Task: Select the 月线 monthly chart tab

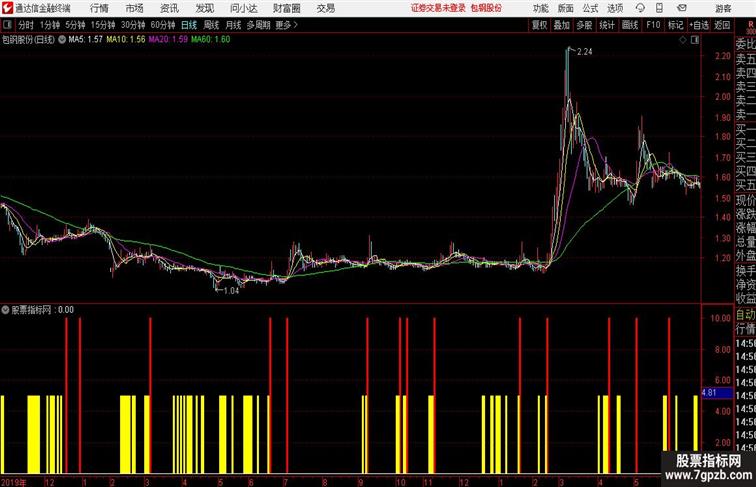Action: point(233,25)
